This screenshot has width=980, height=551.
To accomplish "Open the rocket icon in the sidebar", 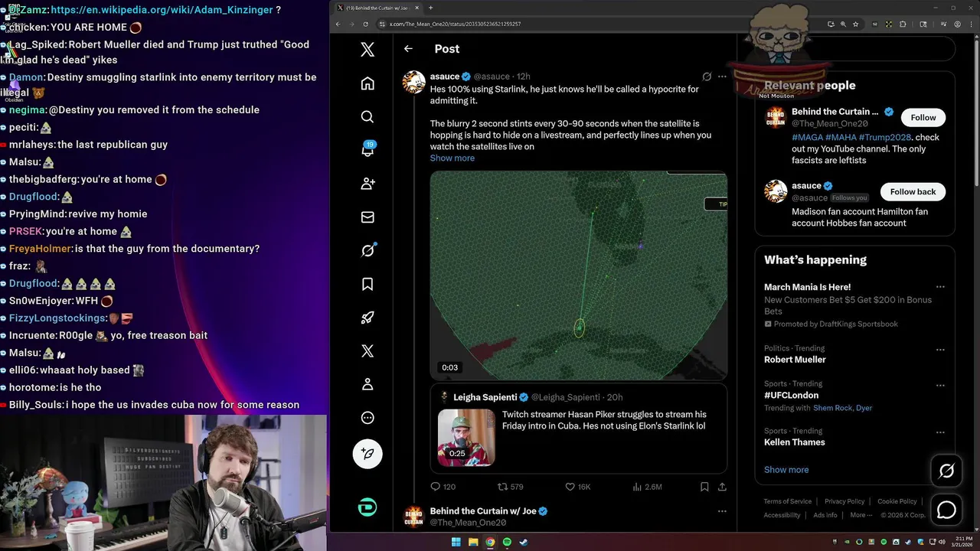I will (367, 318).
